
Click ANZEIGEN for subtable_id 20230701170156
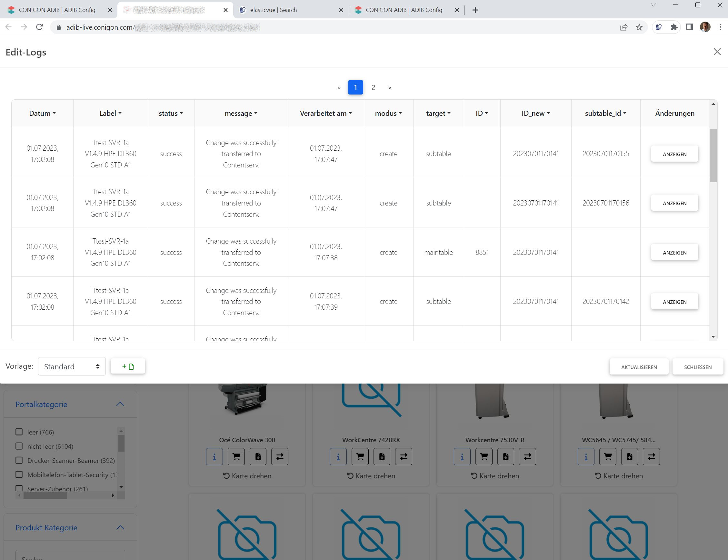coord(675,203)
